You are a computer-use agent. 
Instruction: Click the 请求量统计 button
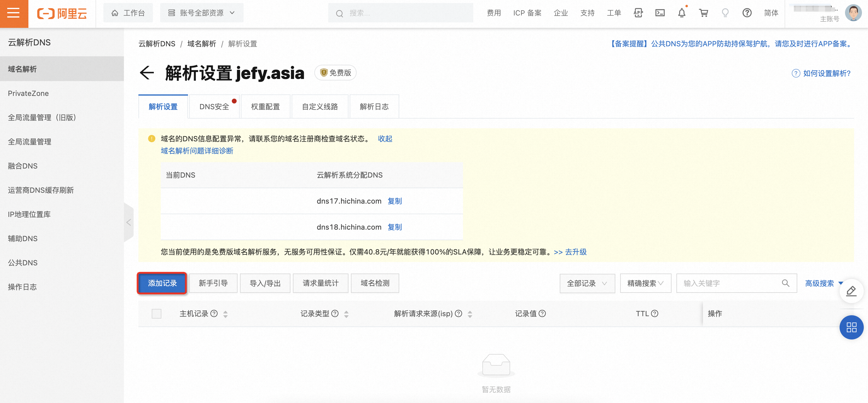[x=320, y=283]
